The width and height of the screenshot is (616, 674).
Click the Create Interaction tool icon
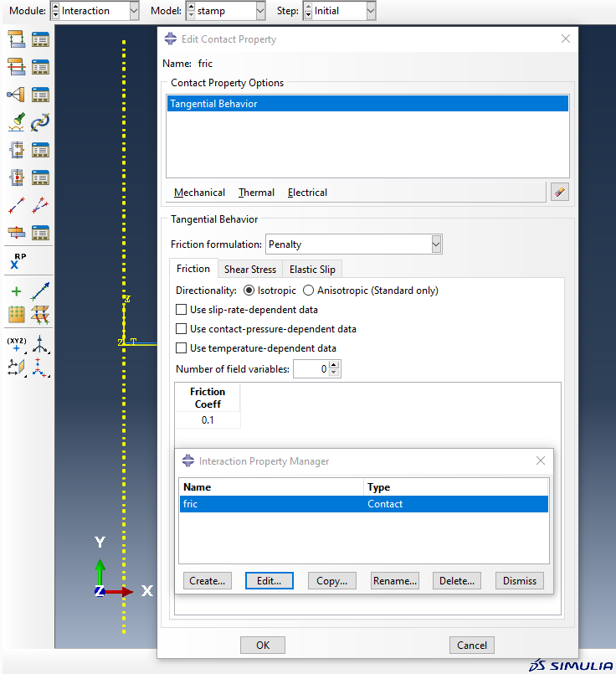click(17, 39)
